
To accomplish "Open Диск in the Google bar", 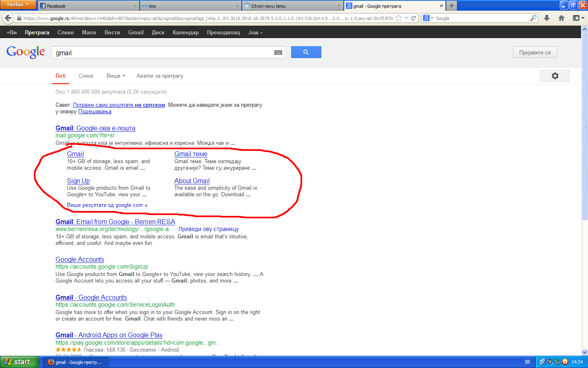I will click(158, 32).
